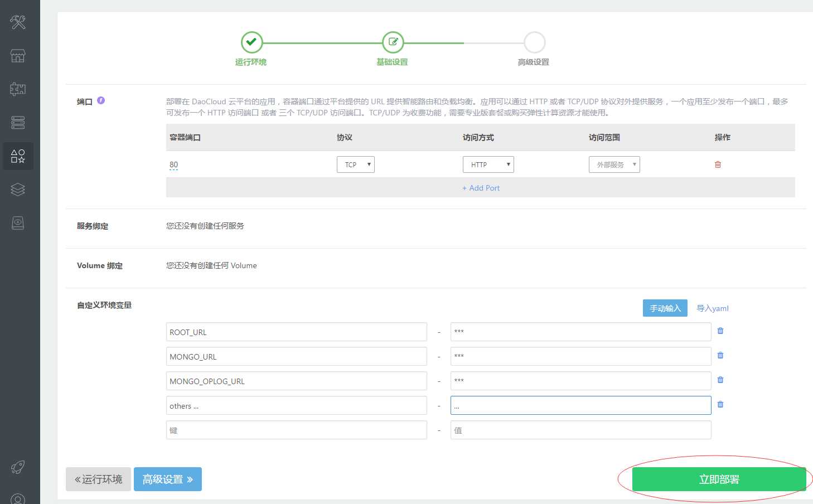Click the 操作 column header
Screen dimensions: 813x504
723,137
